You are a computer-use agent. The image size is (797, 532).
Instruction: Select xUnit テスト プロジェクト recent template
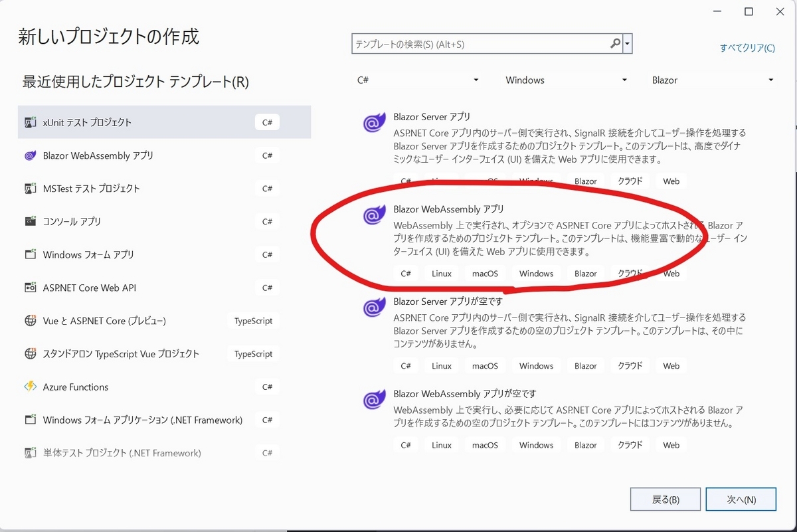point(164,122)
